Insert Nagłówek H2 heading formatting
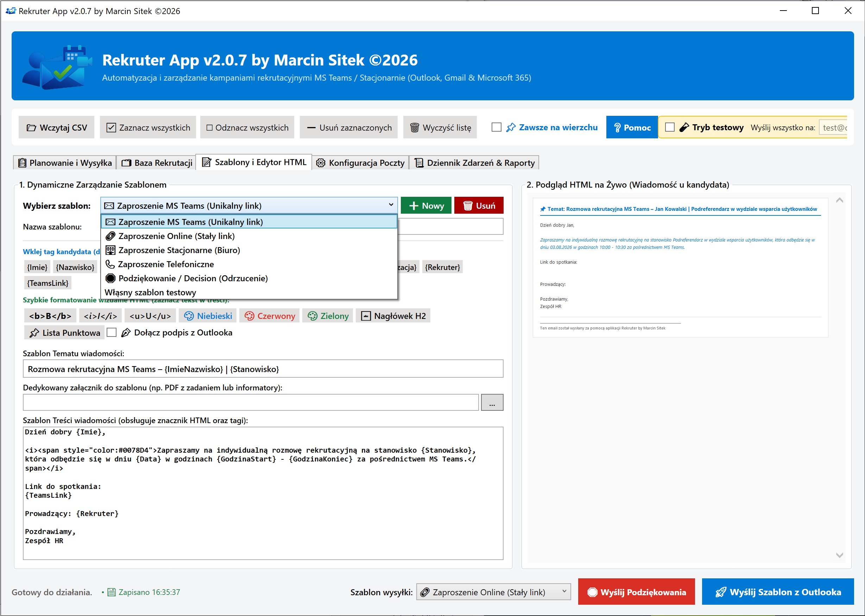The width and height of the screenshot is (865, 616). (393, 316)
